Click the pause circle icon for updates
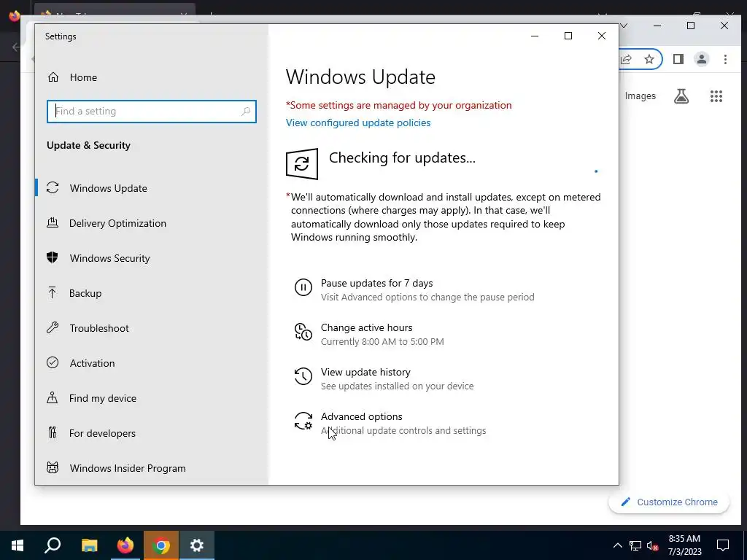This screenshot has height=560, width=747. tap(303, 287)
